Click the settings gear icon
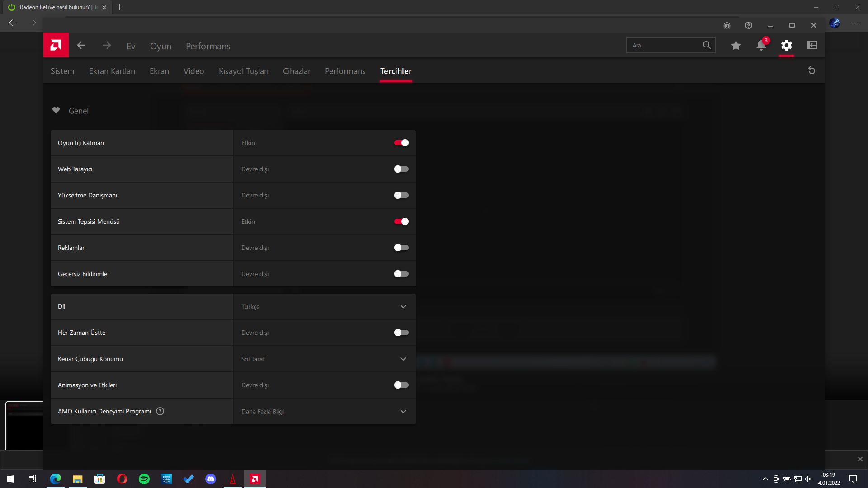Viewport: 868px width, 488px height. [x=787, y=45]
